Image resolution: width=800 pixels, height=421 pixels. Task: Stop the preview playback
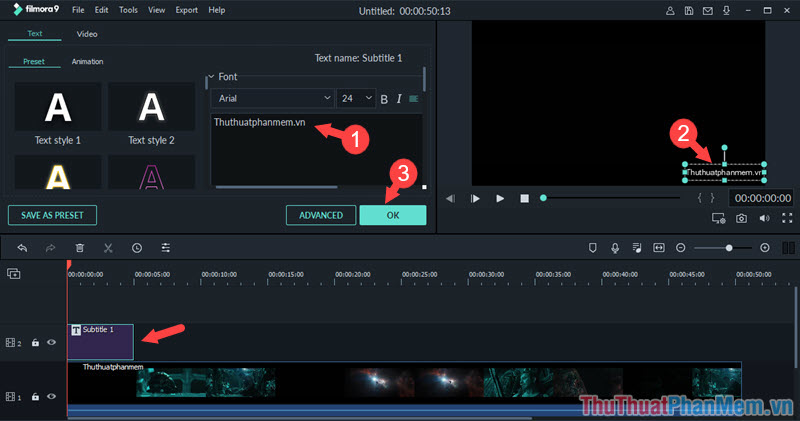524,198
